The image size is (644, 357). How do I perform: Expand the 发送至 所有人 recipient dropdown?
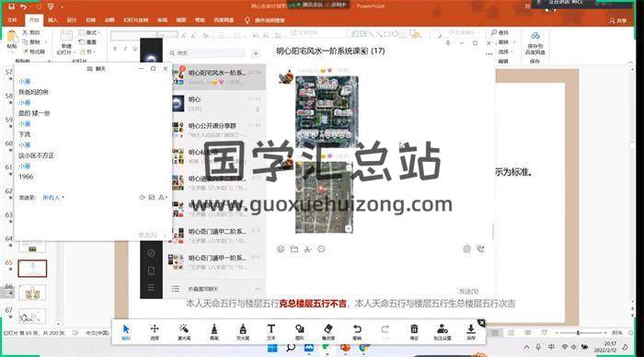(x=53, y=198)
